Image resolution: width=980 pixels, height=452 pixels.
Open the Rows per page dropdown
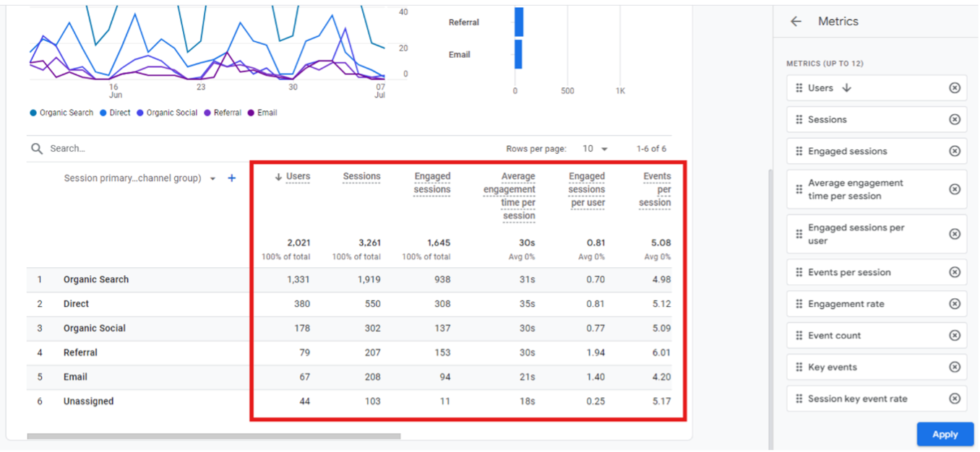[x=596, y=149]
